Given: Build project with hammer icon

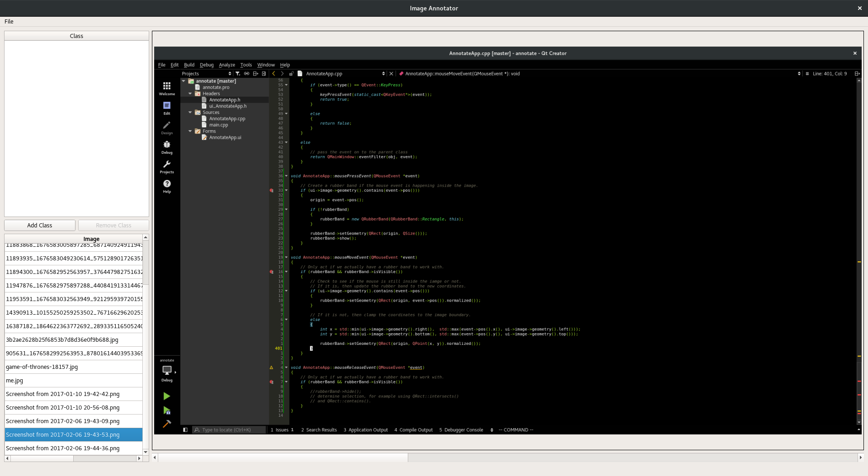Looking at the screenshot, I should [167, 424].
